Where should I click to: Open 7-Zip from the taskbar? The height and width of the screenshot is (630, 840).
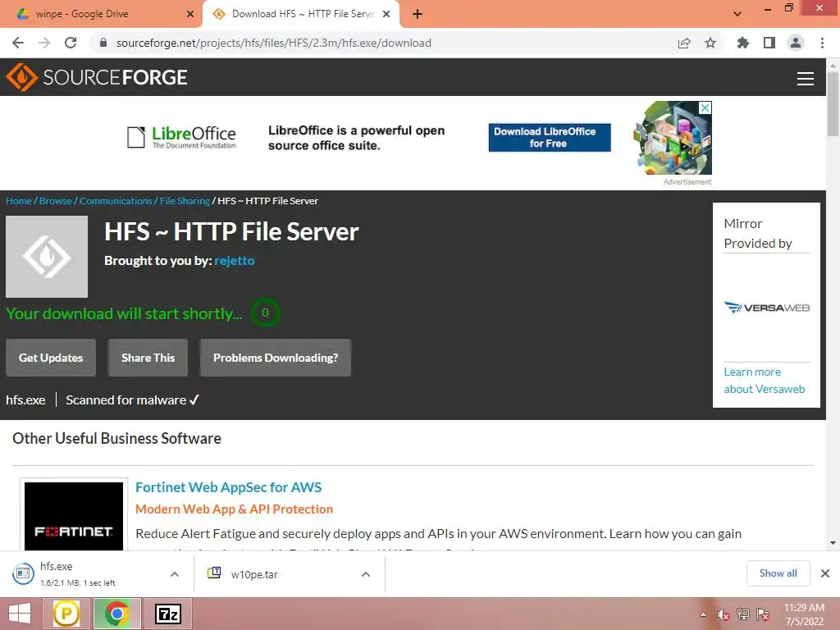(167, 614)
